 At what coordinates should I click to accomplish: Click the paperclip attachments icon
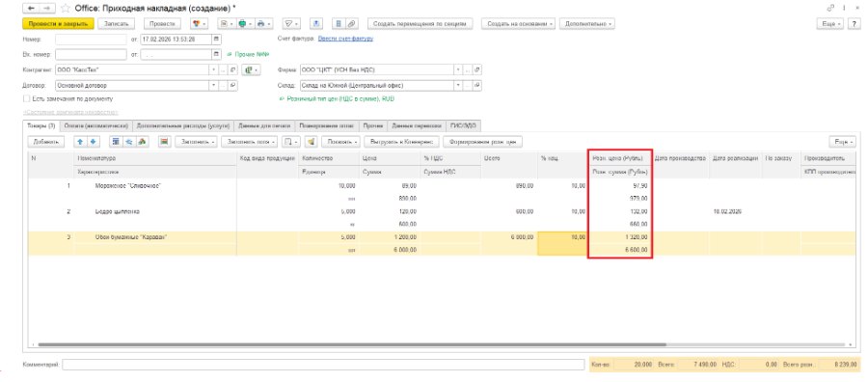coord(352,24)
